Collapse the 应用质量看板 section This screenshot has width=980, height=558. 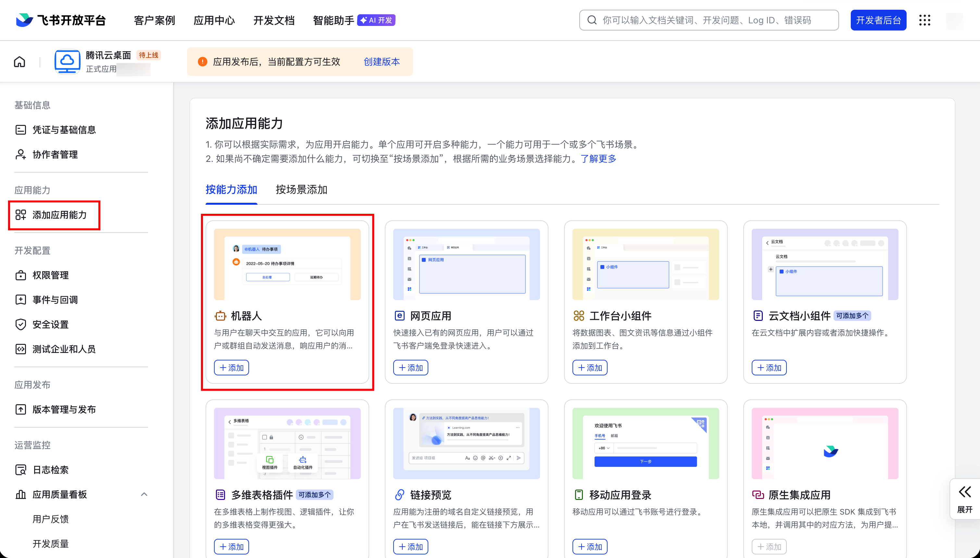point(144,494)
